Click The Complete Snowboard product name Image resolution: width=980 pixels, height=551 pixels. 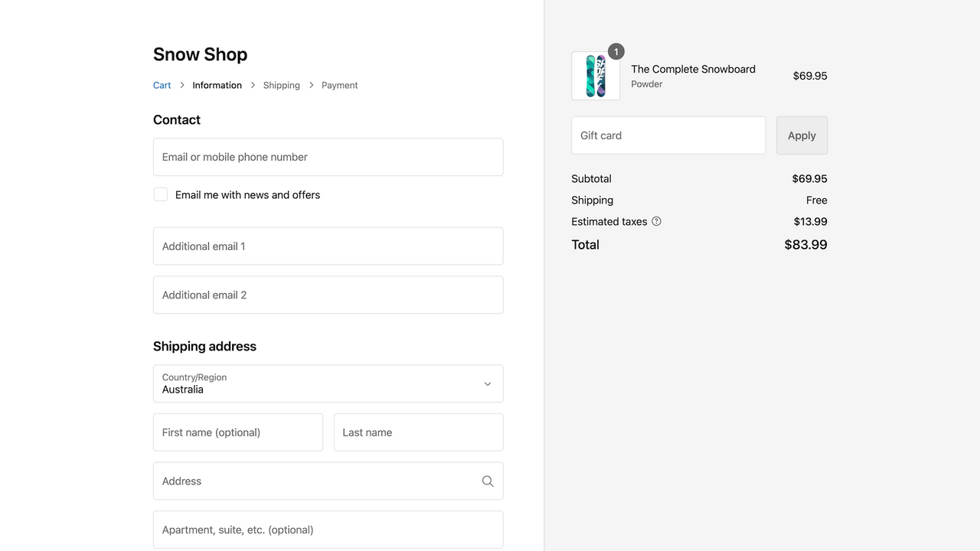693,69
